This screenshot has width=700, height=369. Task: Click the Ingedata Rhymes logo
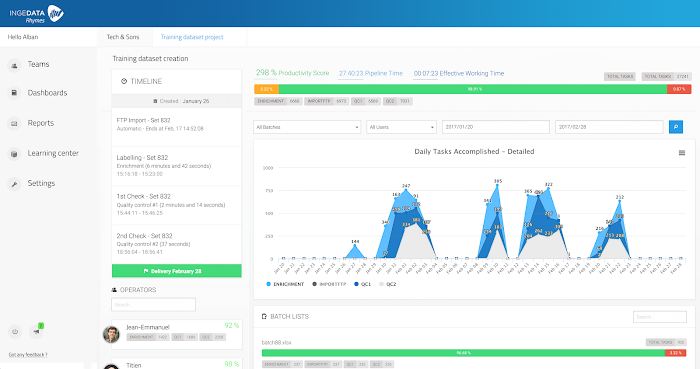pyautogui.click(x=36, y=14)
